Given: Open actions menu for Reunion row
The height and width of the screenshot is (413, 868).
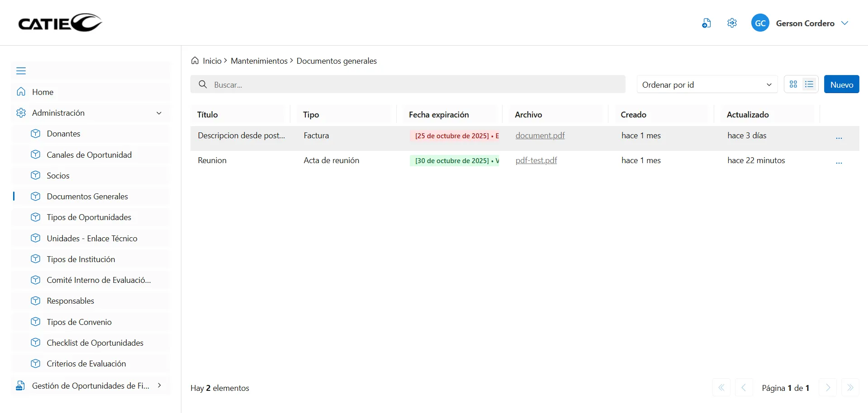Looking at the screenshot, I should [x=839, y=161].
